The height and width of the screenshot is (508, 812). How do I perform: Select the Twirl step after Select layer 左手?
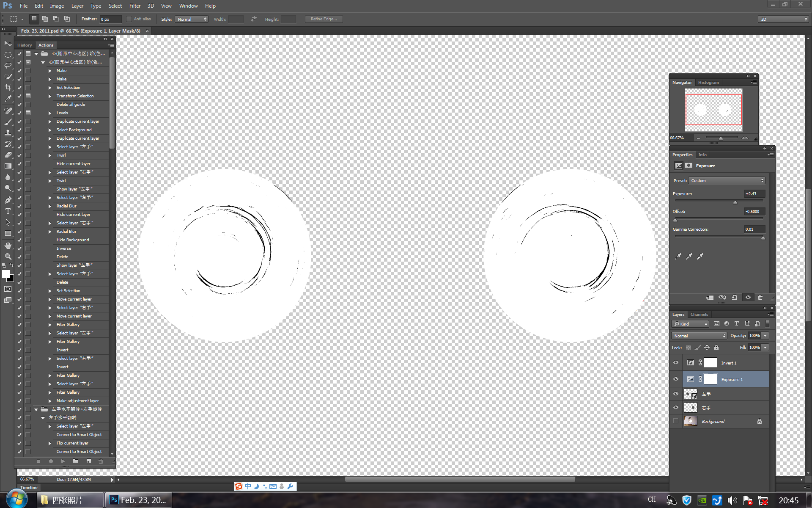pyautogui.click(x=61, y=155)
